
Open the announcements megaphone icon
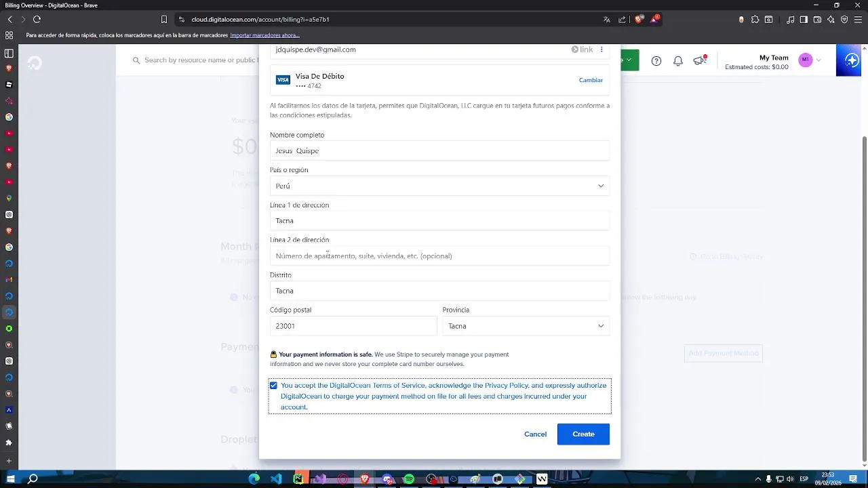[x=700, y=60]
